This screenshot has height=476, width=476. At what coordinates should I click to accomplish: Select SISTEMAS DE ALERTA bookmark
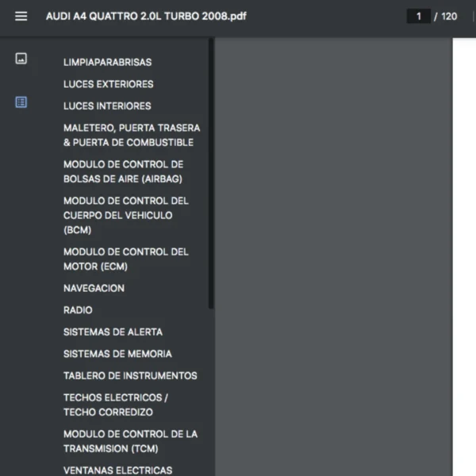click(113, 332)
